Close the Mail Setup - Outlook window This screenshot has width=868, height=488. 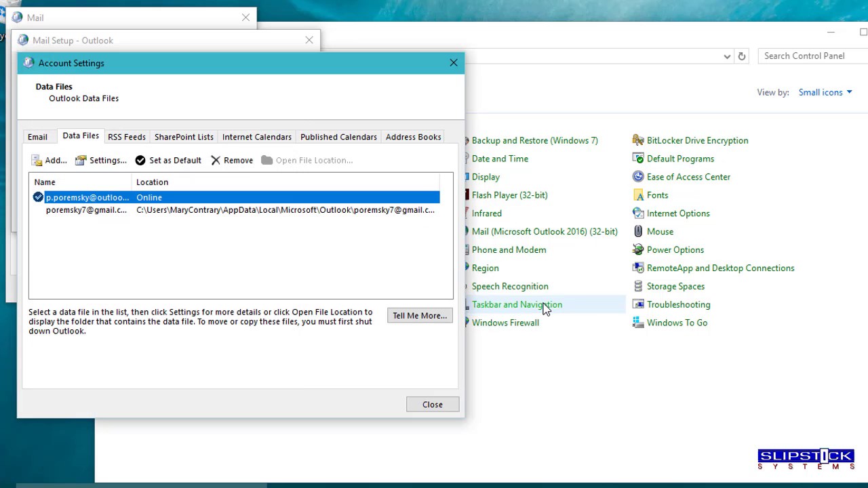pos(309,40)
